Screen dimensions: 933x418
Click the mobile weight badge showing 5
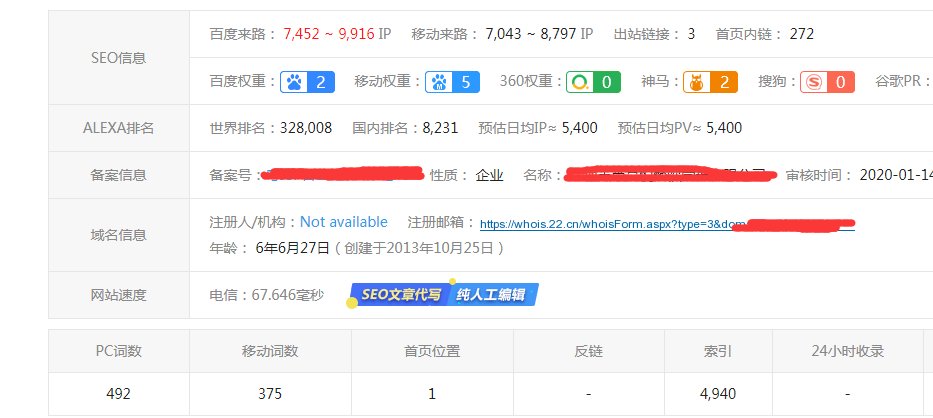pos(452,82)
